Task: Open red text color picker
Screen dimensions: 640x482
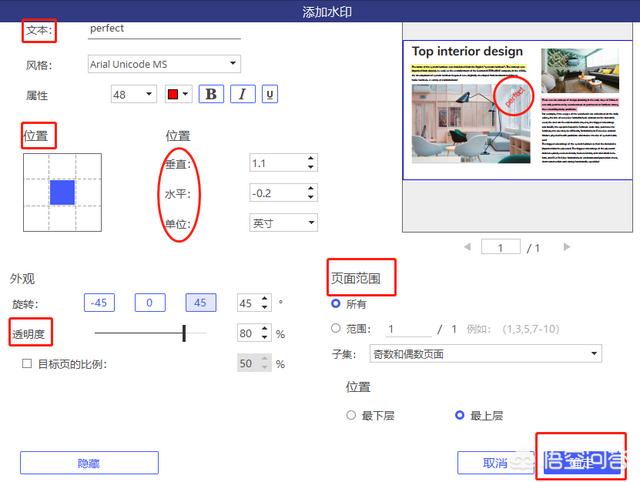Action: 178,94
